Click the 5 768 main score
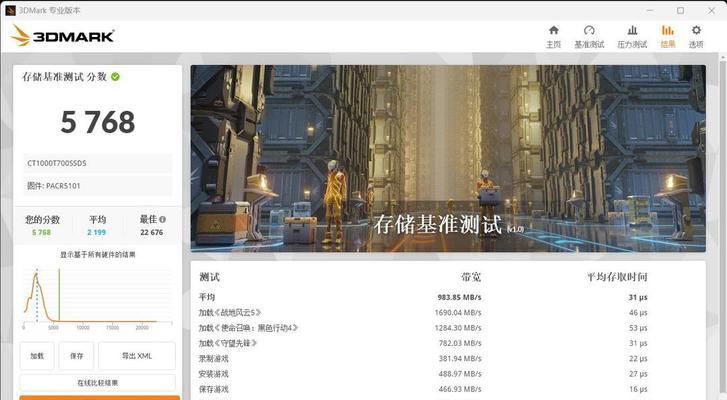The height and width of the screenshot is (400, 727). (x=98, y=122)
